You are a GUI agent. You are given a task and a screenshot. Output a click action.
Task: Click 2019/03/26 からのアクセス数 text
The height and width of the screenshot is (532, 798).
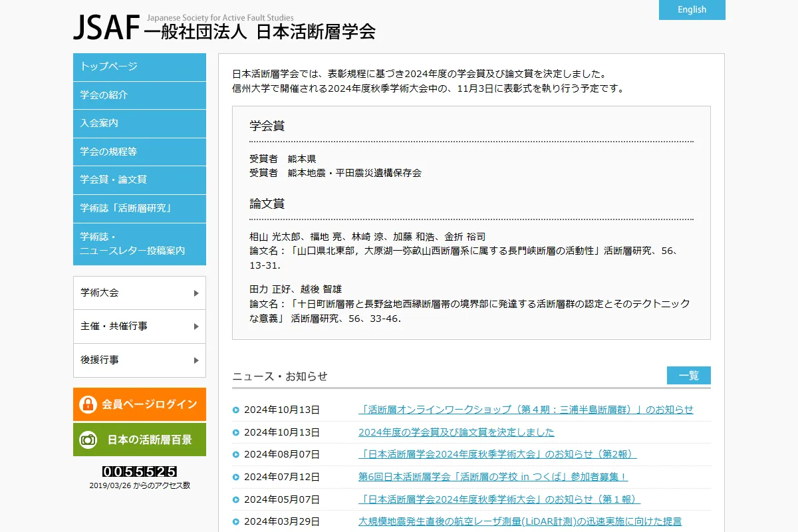pyautogui.click(x=140, y=485)
